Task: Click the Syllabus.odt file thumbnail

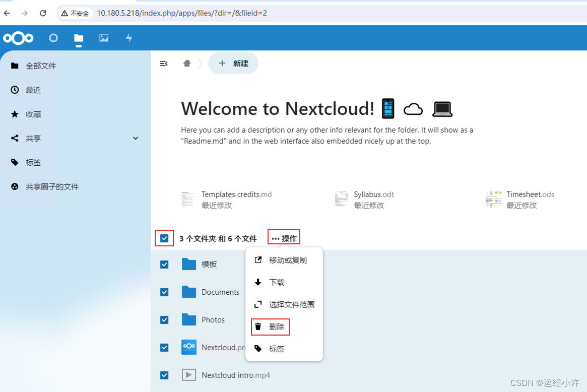Action: (x=342, y=199)
